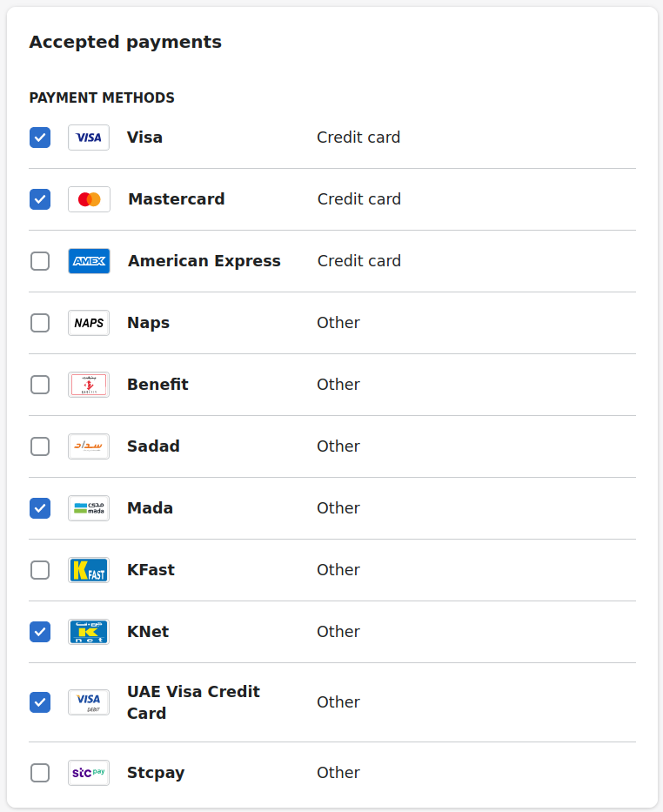Click the American Express label
Image resolution: width=663 pixels, height=812 pixels.
click(x=204, y=261)
